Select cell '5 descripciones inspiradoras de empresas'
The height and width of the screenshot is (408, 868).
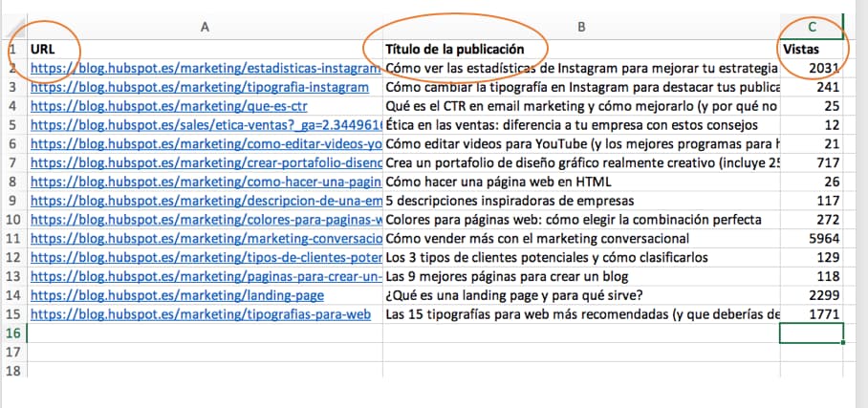(x=581, y=201)
